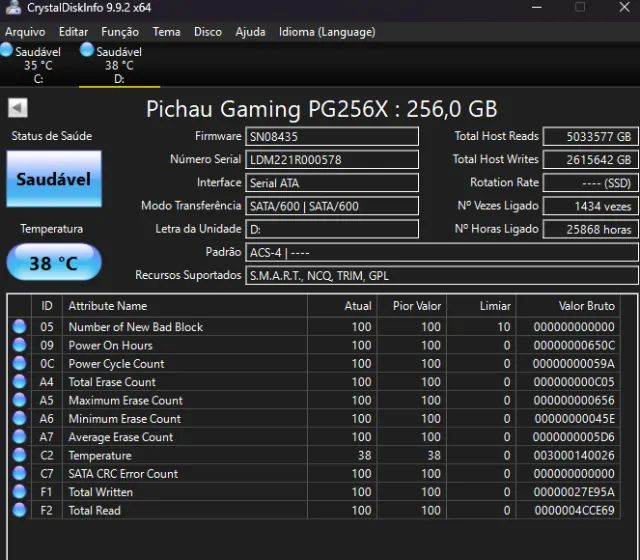Click the CrystalDiskInfo app icon in title bar
The width and height of the screenshot is (640, 560).
tap(12, 7)
